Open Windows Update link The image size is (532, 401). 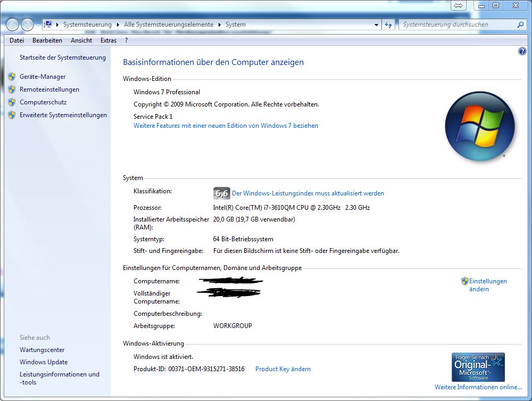tap(44, 362)
